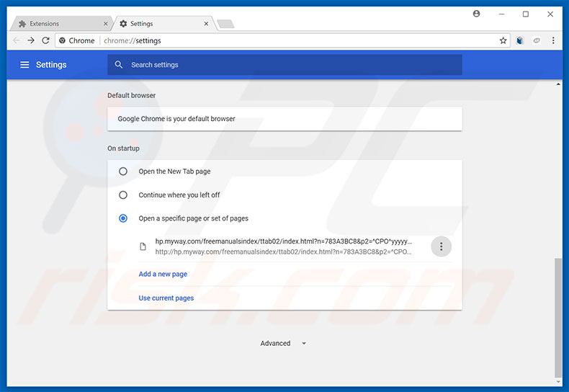This screenshot has height=392, width=569.
Task: Click the http://hp.myway.com URL line
Action: (283, 252)
